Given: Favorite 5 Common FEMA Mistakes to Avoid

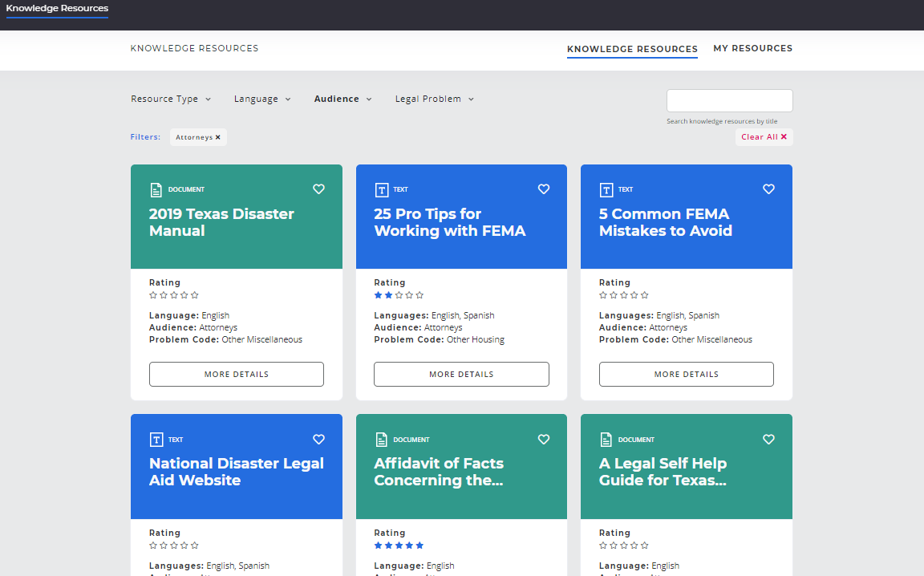Looking at the screenshot, I should 768,189.
